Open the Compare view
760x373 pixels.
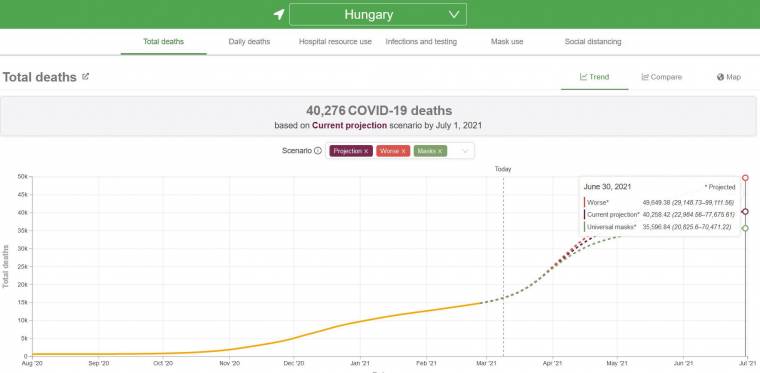click(662, 77)
